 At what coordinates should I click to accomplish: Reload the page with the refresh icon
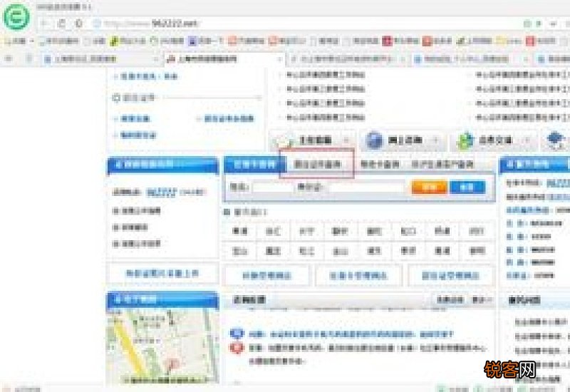tap(62, 24)
